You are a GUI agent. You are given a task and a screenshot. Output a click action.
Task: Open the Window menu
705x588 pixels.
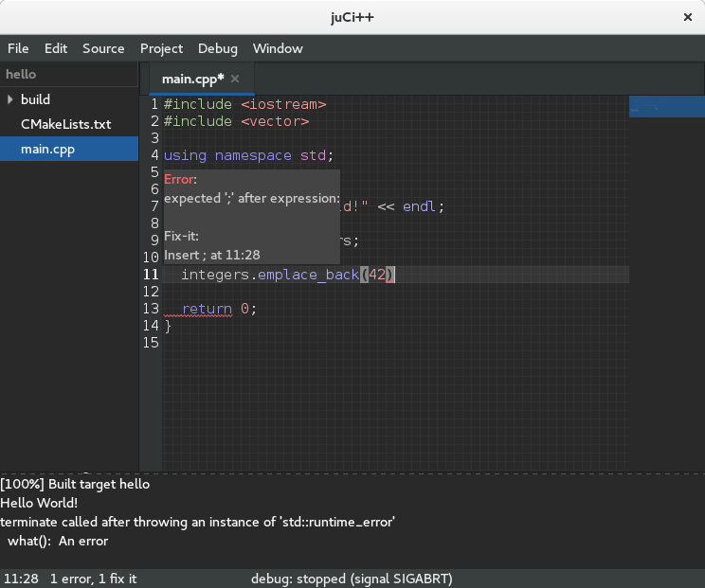tap(278, 48)
